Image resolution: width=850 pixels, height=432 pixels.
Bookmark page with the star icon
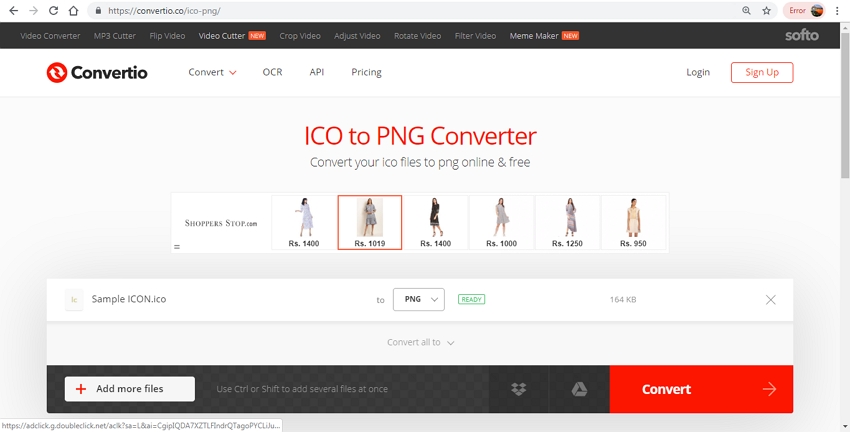(767, 10)
